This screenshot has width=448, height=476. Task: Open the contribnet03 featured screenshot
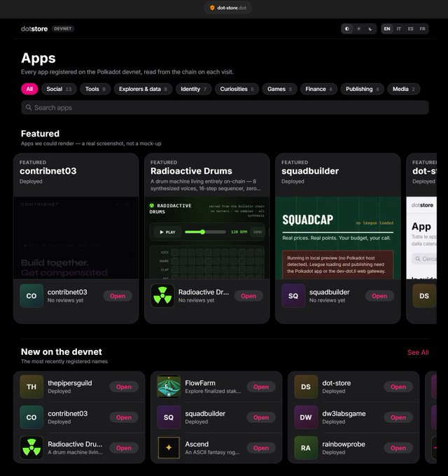click(x=76, y=238)
